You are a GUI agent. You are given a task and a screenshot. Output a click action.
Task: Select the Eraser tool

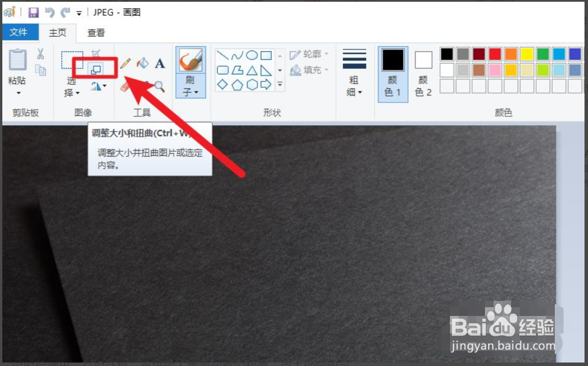(x=126, y=87)
